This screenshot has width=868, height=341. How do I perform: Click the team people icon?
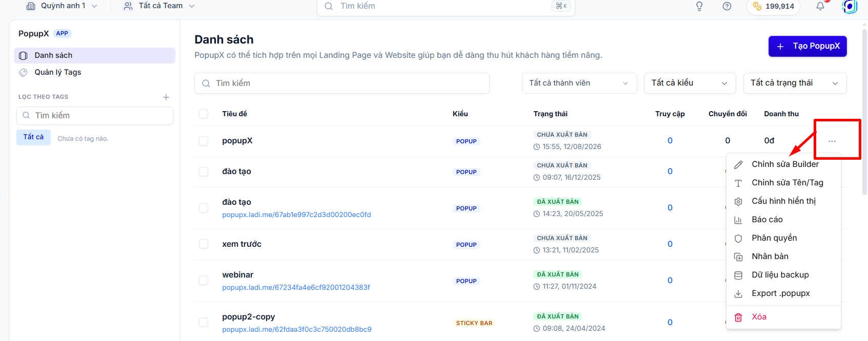click(128, 6)
